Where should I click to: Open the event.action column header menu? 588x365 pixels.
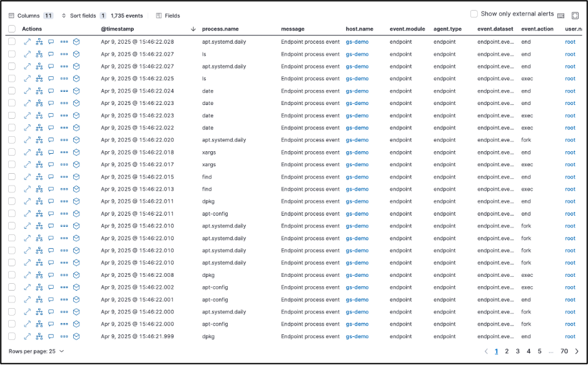[537, 29]
